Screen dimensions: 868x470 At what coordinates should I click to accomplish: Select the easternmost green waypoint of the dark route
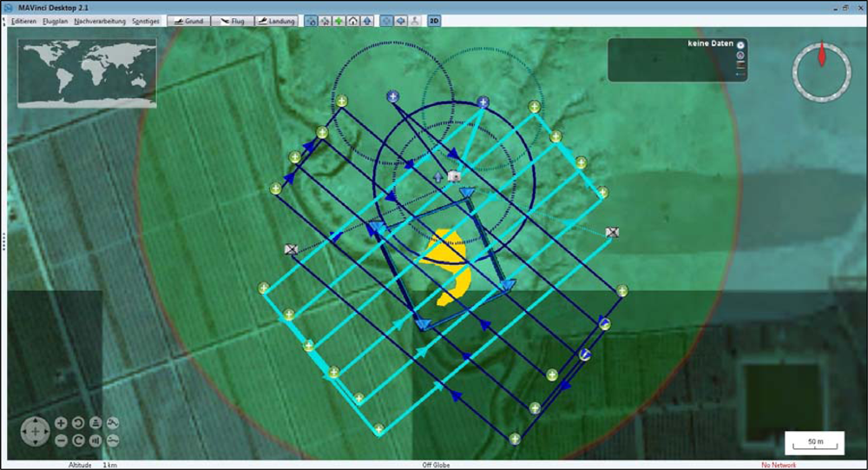pyautogui.click(x=622, y=290)
